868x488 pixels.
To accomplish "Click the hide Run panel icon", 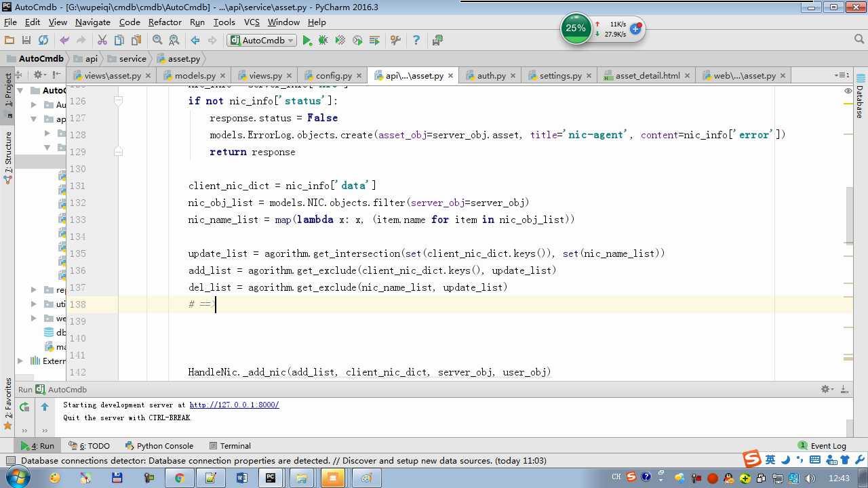I will click(x=844, y=389).
